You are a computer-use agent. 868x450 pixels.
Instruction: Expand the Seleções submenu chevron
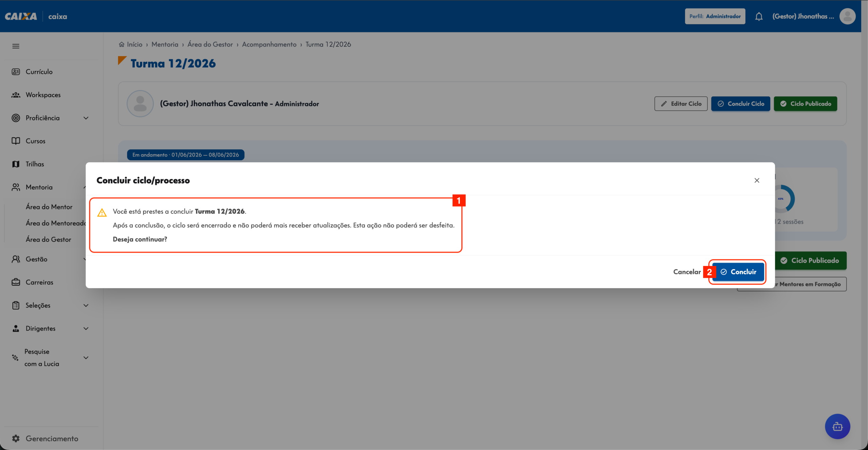tap(86, 305)
